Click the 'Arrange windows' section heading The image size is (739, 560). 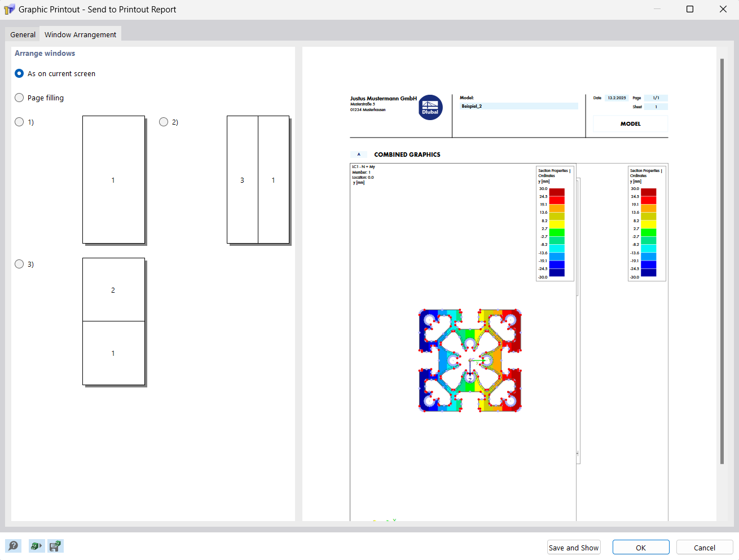tap(45, 53)
